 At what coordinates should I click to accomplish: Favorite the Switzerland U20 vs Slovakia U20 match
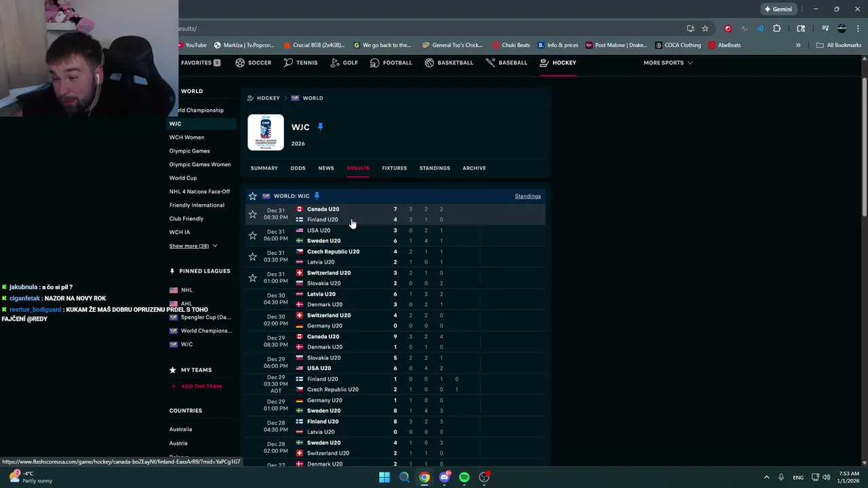tap(252, 278)
